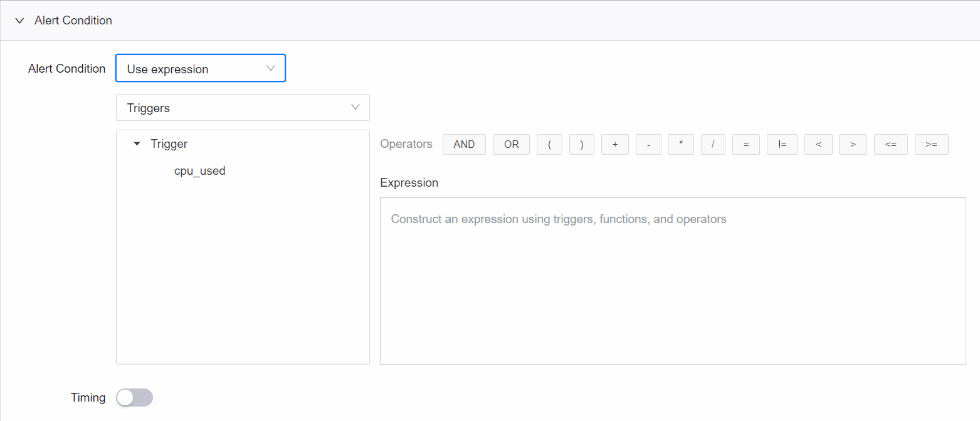This screenshot has width=980, height=421.
Task: Click into the Expression text area
Action: 672,281
